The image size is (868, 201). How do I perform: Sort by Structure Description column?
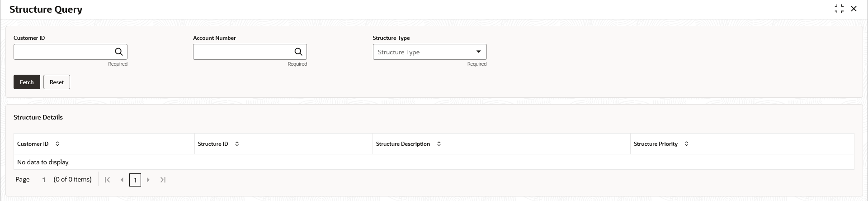point(439,144)
